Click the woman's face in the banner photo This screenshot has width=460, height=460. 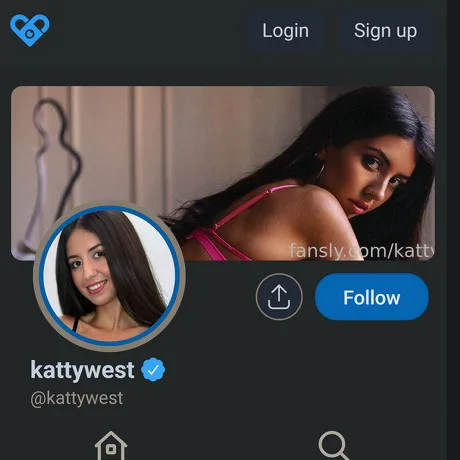coord(380,175)
